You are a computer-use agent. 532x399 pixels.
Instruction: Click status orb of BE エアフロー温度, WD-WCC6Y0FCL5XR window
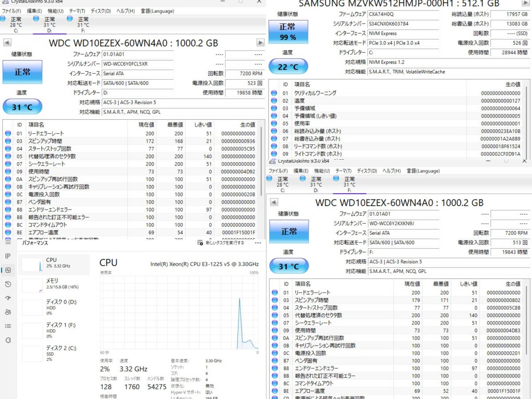coord(8,232)
